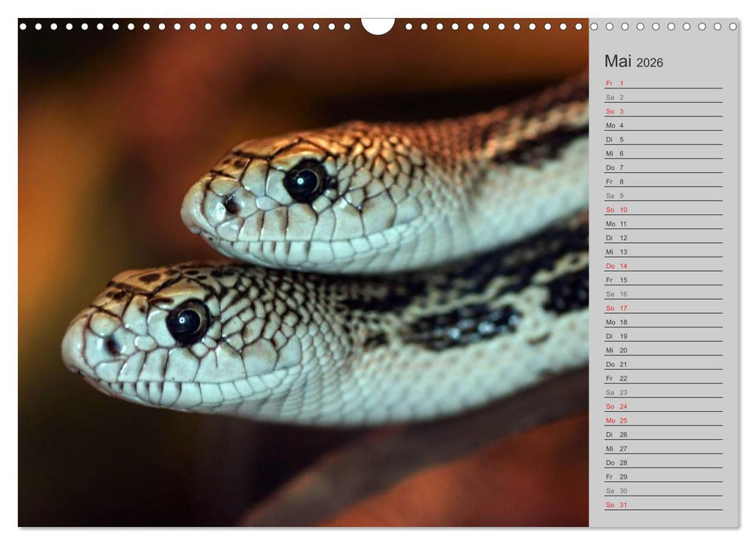This screenshot has width=756, height=545.
Task: Click the hanging hole notch at top
Action: tap(378, 25)
